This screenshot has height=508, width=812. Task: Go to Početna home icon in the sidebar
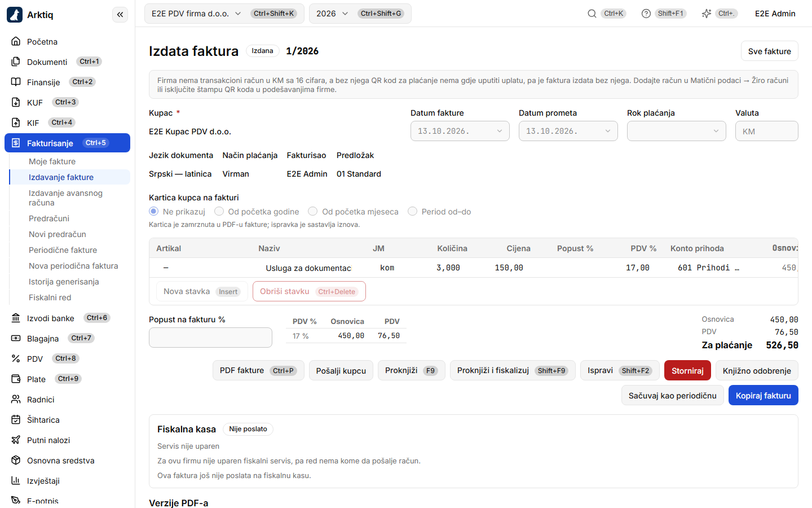(16, 41)
